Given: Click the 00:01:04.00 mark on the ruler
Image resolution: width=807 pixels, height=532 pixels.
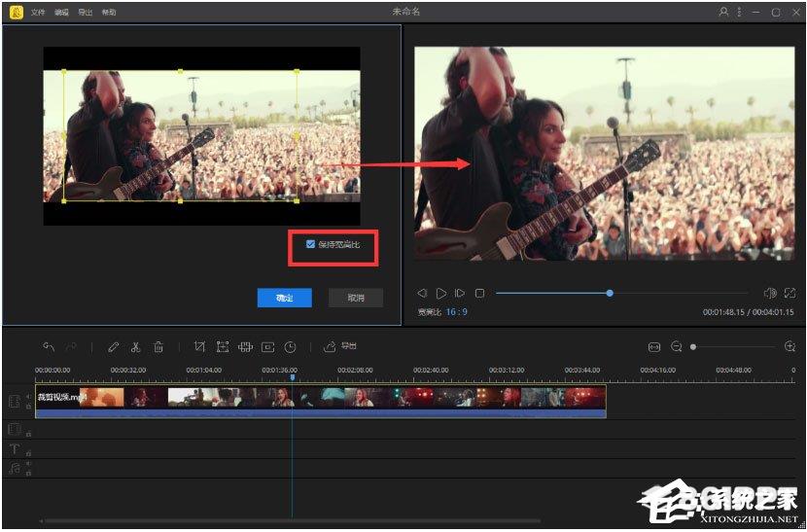Looking at the screenshot, I should (204, 371).
